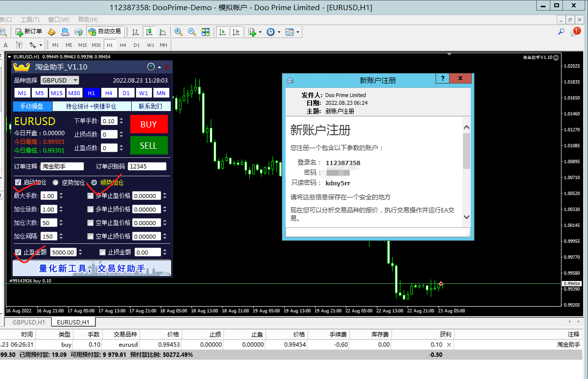Open the chart templates icon
The image size is (588, 379).
tap(289, 32)
